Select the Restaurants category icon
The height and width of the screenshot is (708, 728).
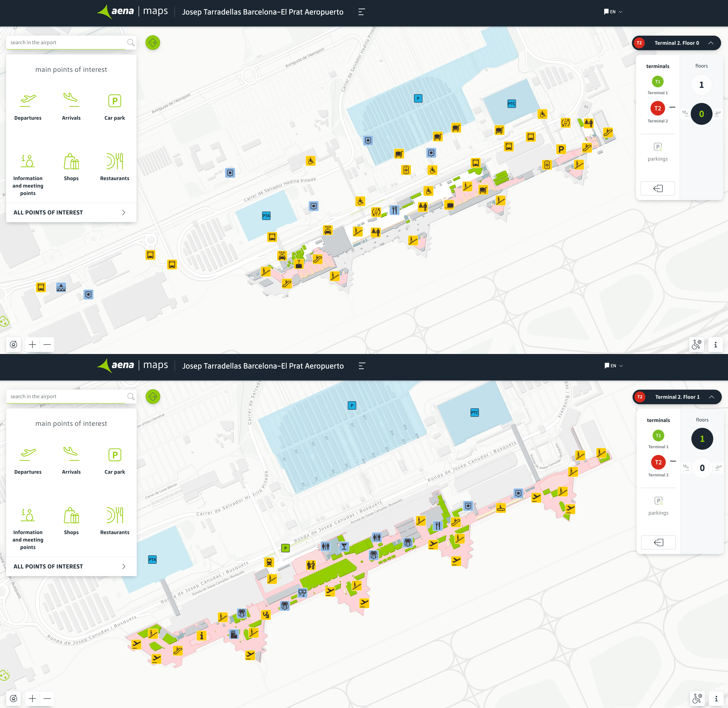point(114,161)
